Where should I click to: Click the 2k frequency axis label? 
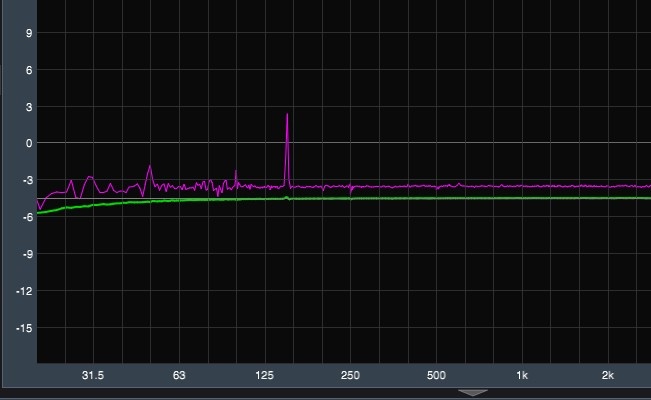608,376
